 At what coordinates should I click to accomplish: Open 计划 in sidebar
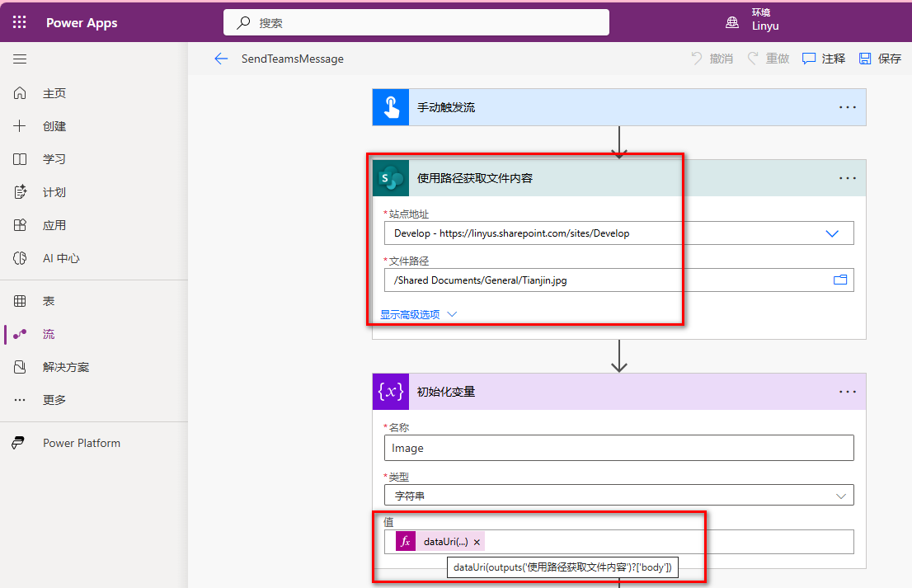tap(54, 192)
